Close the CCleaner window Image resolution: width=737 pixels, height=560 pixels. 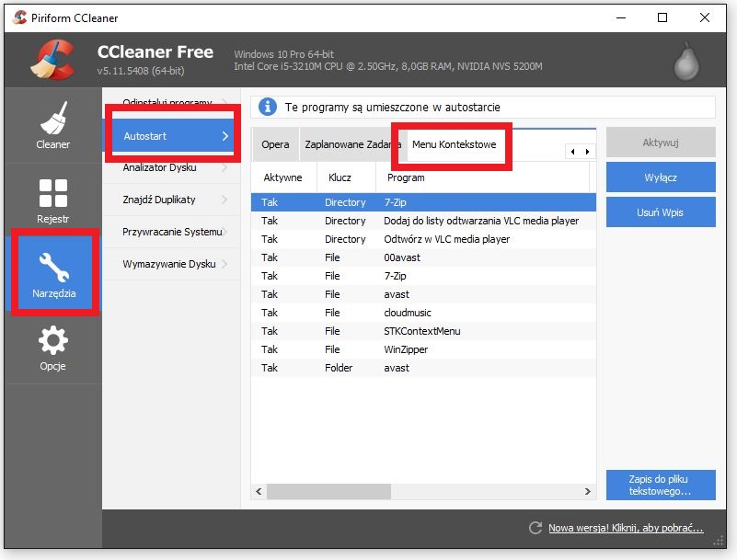pyautogui.click(x=705, y=17)
